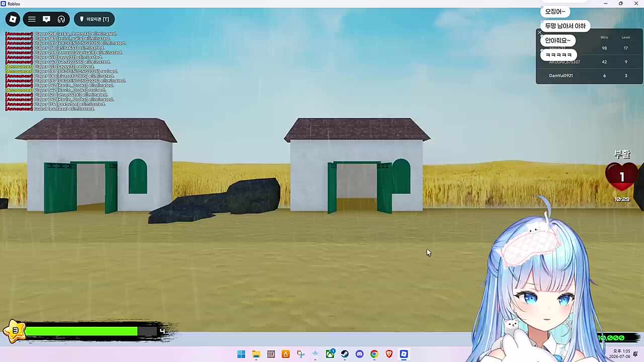Open the Windows Start menu
Image resolution: width=644 pixels, height=362 pixels.
241,354
